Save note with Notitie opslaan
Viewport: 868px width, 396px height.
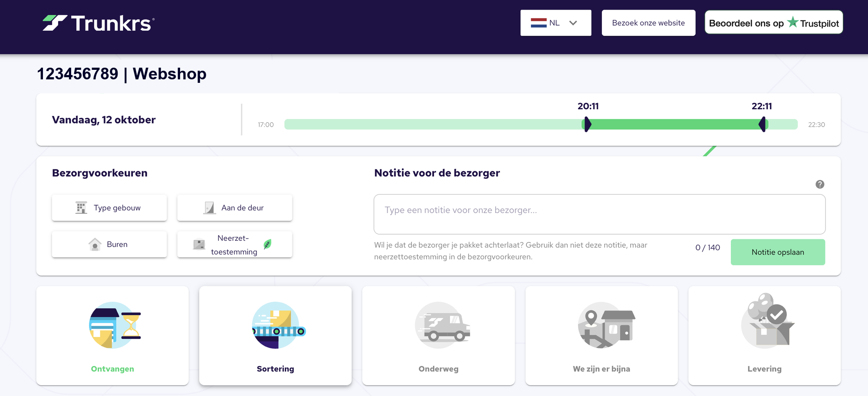coord(778,252)
